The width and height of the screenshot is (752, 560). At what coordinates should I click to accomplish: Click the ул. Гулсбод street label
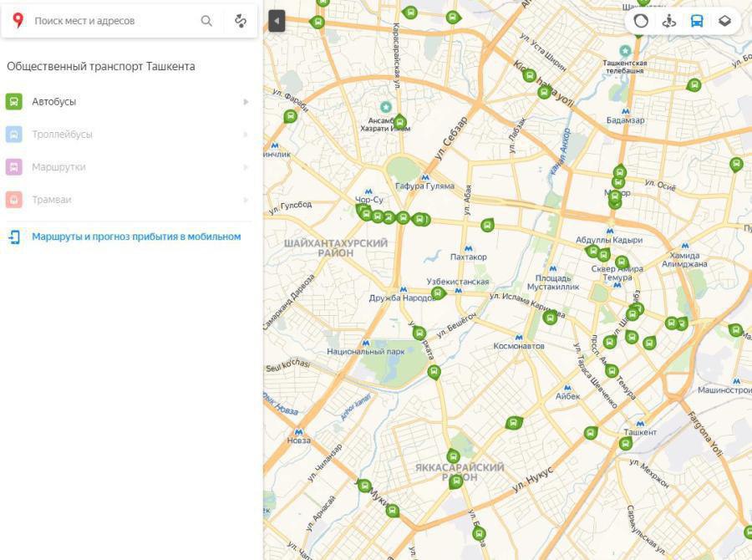(x=291, y=207)
